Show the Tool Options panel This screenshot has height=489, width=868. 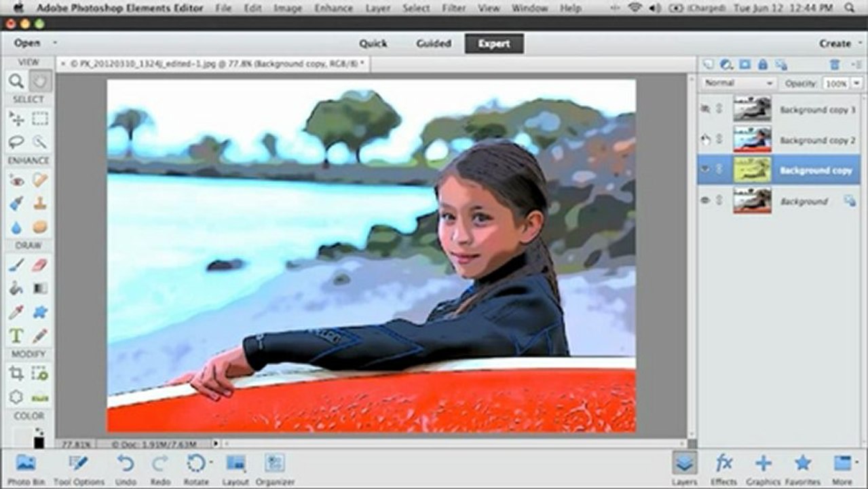[x=79, y=469]
